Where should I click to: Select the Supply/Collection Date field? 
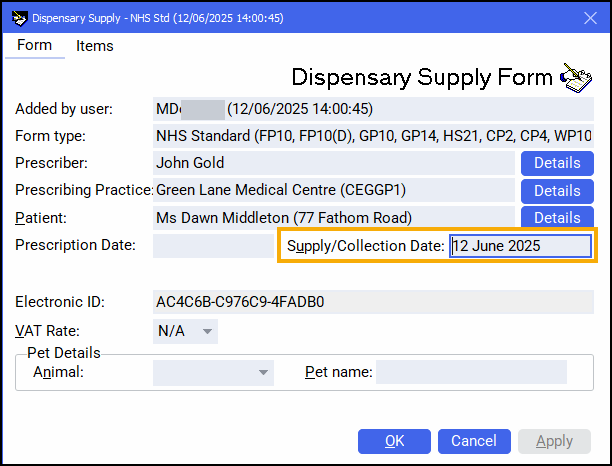(519, 246)
